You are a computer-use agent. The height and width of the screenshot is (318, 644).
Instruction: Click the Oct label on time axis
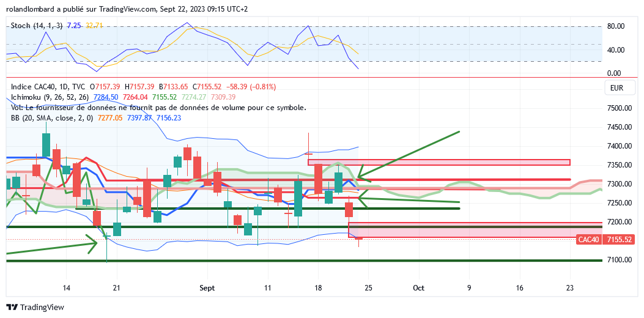pyautogui.click(x=418, y=287)
